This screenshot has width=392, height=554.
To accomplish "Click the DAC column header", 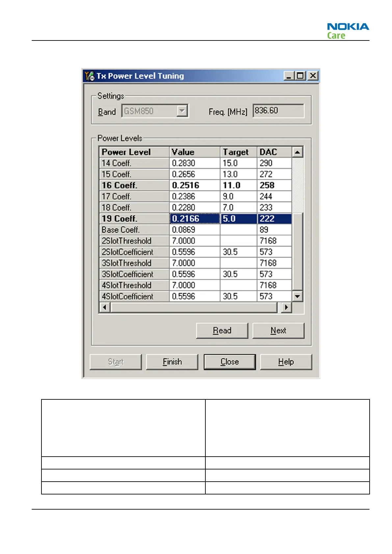I will coord(274,152).
